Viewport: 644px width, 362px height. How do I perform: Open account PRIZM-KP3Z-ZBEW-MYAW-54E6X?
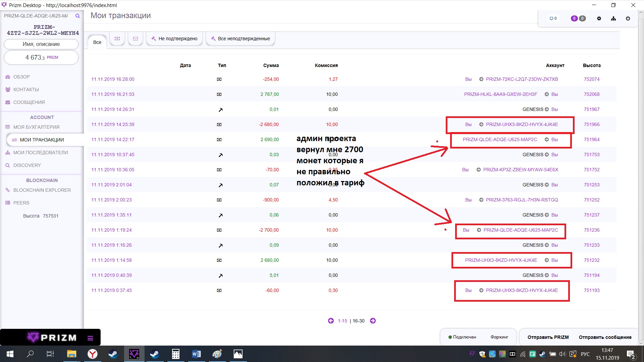point(521,170)
